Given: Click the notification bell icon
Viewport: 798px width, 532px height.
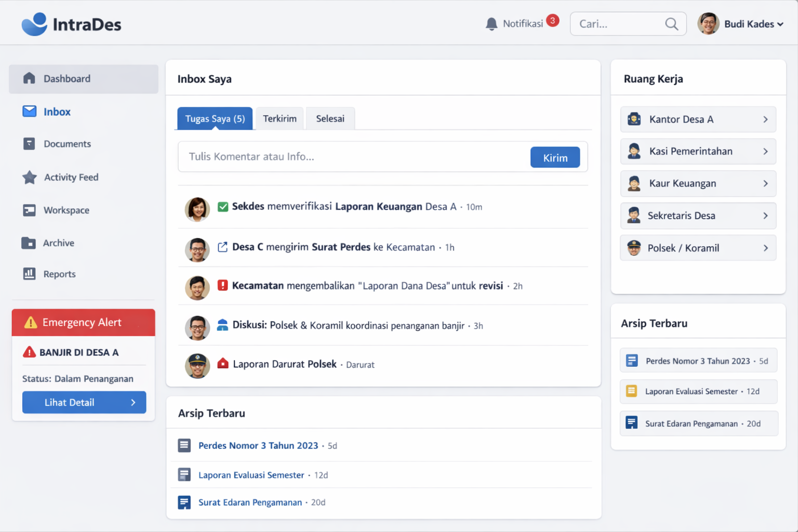Looking at the screenshot, I should tap(491, 24).
